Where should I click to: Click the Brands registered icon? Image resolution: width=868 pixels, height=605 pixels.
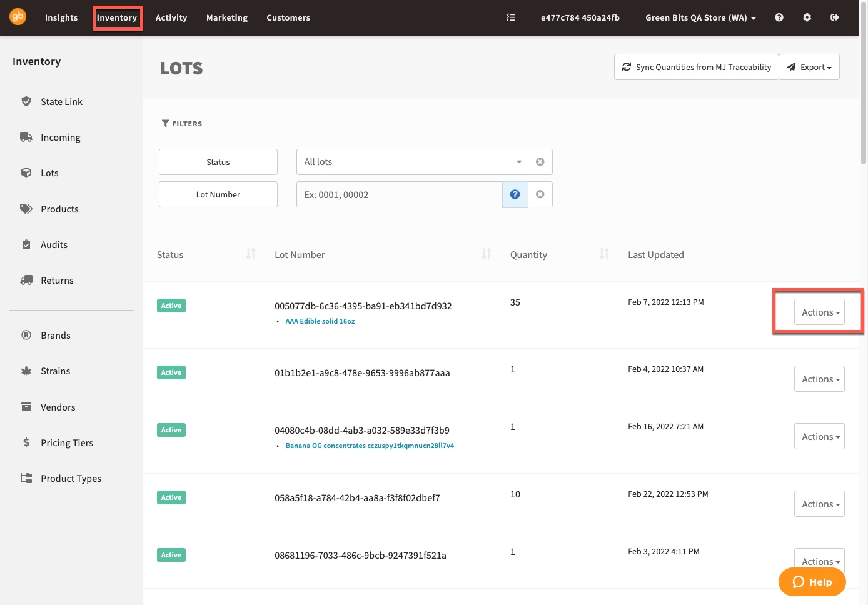point(26,335)
